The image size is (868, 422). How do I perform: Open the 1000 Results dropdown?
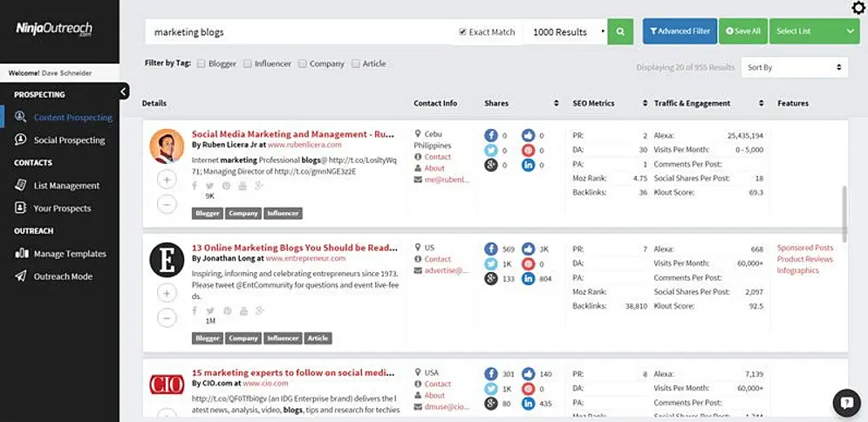click(x=569, y=32)
